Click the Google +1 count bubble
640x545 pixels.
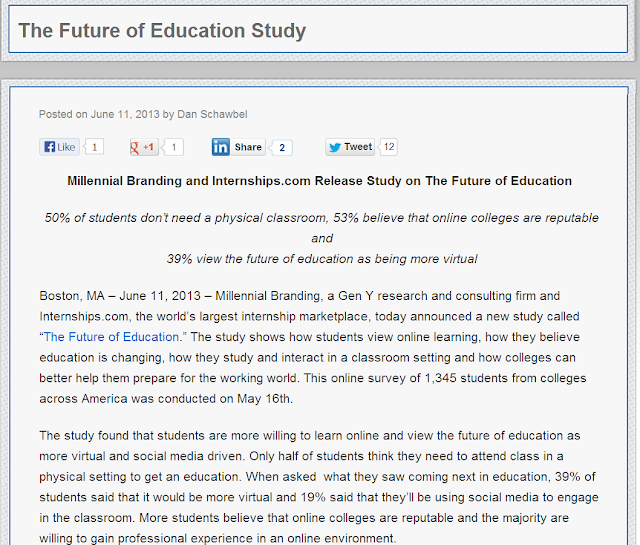(x=173, y=147)
